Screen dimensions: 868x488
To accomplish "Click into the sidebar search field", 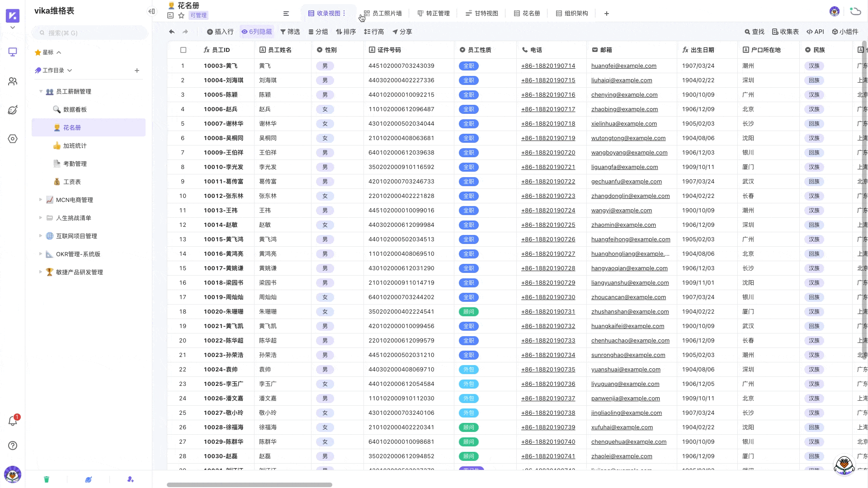I will click(90, 33).
